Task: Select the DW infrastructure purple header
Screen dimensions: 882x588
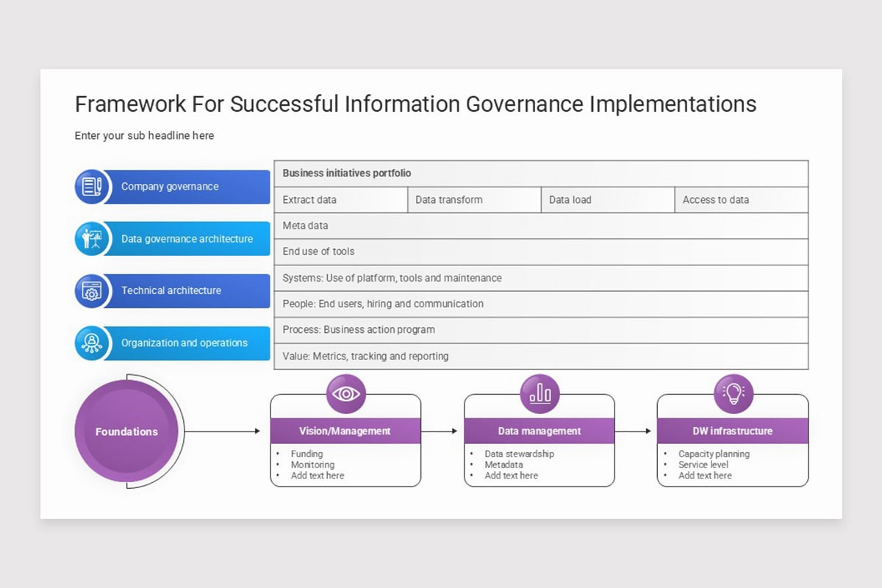Action: 733,431
